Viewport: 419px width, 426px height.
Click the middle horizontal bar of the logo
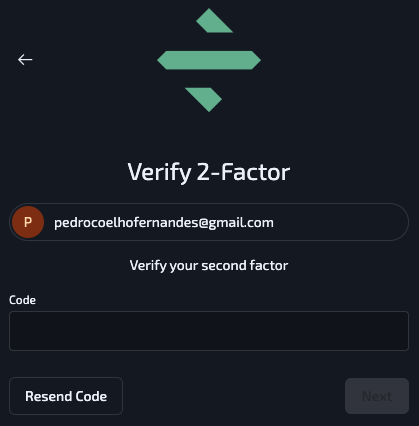point(209,60)
